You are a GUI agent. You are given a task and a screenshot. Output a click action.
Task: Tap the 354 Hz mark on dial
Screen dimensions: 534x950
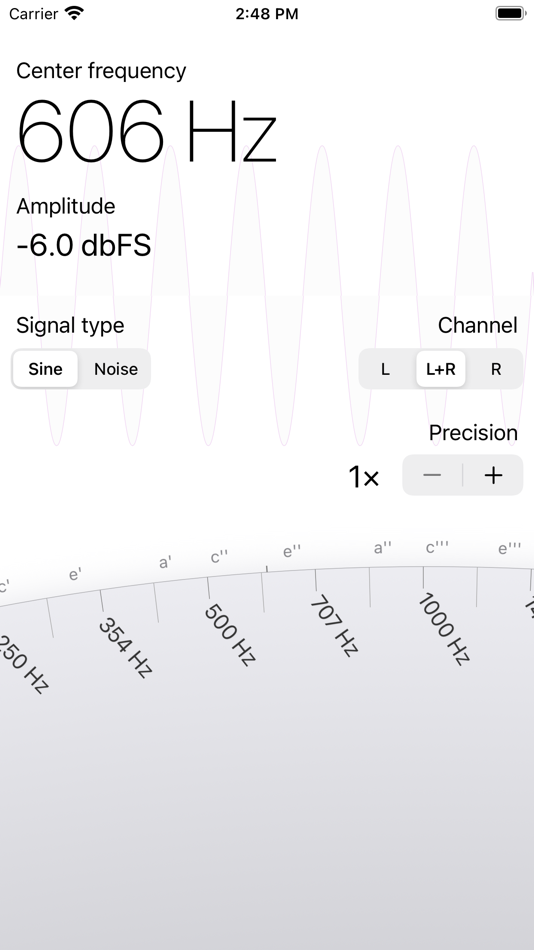[125, 646]
